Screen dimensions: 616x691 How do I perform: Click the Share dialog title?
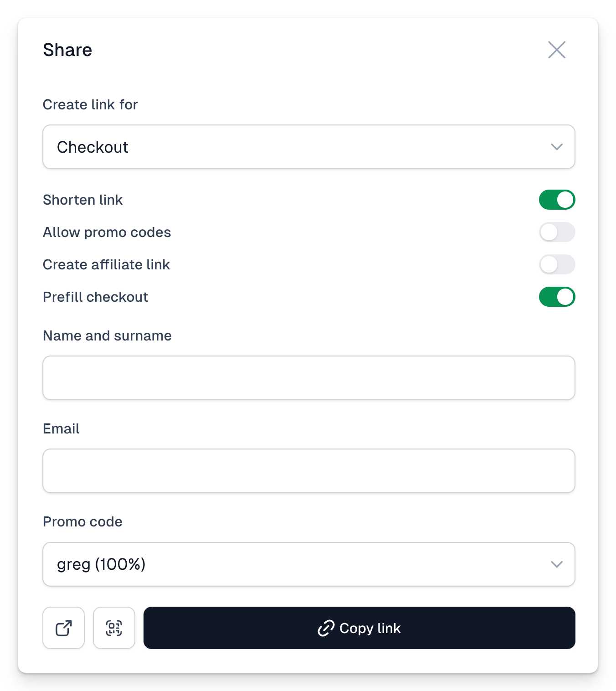pyautogui.click(x=67, y=50)
